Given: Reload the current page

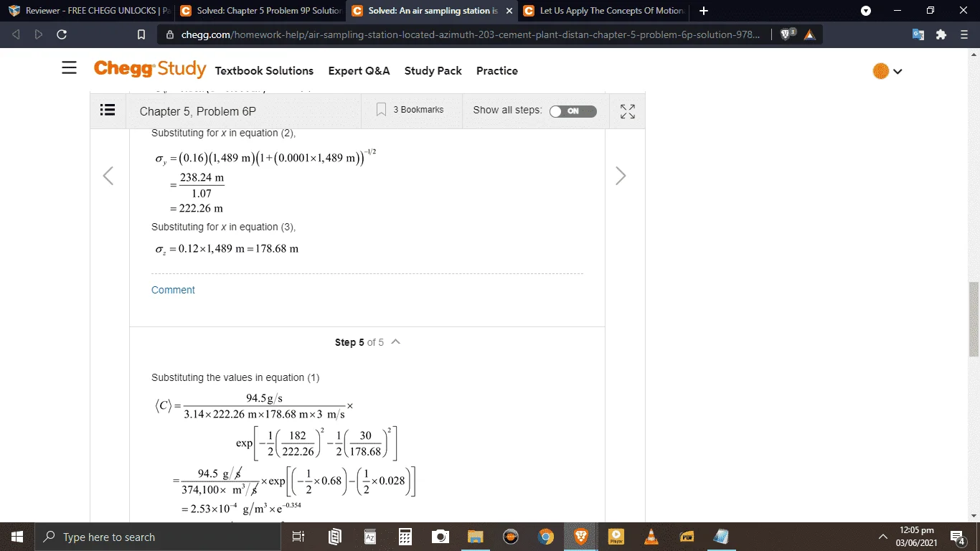Looking at the screenshot, I should (62, 34).
